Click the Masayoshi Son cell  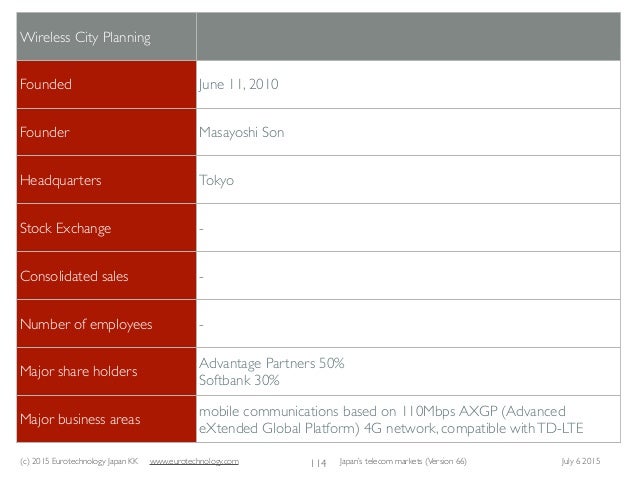pos(242,131)
